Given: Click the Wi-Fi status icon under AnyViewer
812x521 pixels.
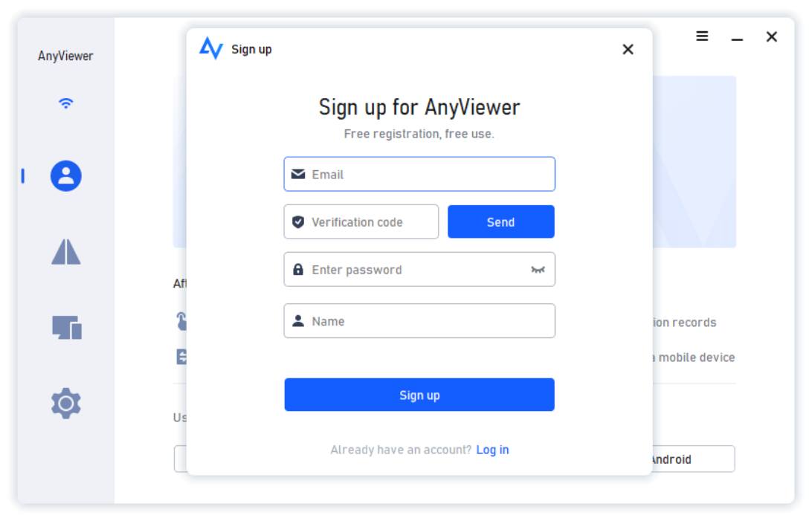Looking at the screenshot, I should [65, 103].
